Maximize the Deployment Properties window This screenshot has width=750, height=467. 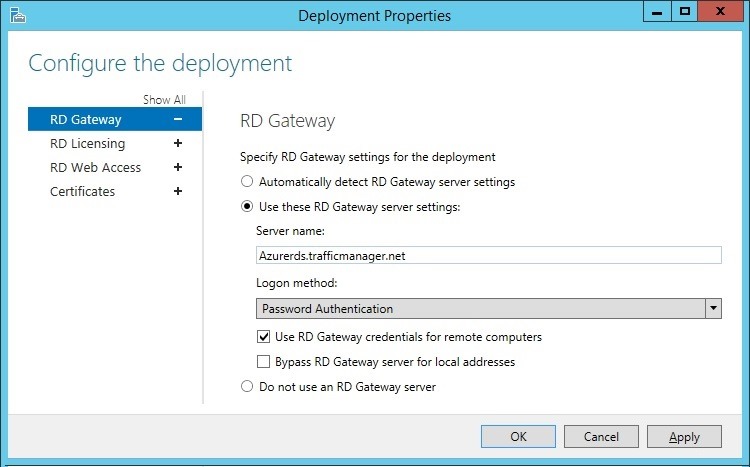pos(684,11)
